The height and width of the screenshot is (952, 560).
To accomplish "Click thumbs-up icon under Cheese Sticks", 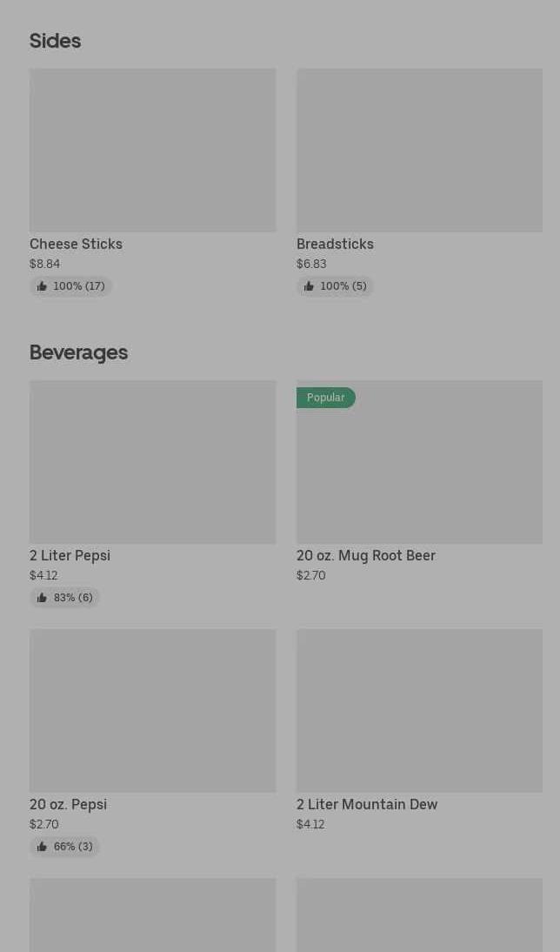I will coord(42,286).
